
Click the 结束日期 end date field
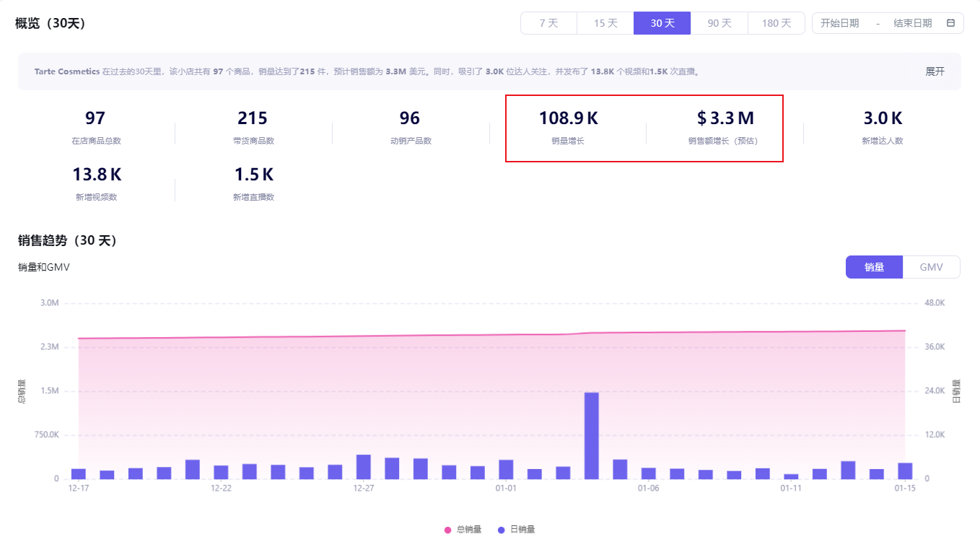pyautogui.click(x=912, y=23)
